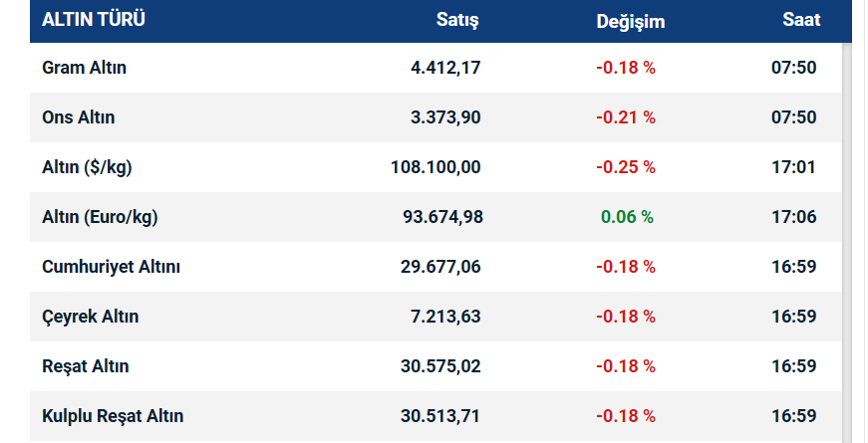Click the 17:06 time cell
Viewport: 868px width, 443px height.
pyautogui.click(x=795, y=217)
